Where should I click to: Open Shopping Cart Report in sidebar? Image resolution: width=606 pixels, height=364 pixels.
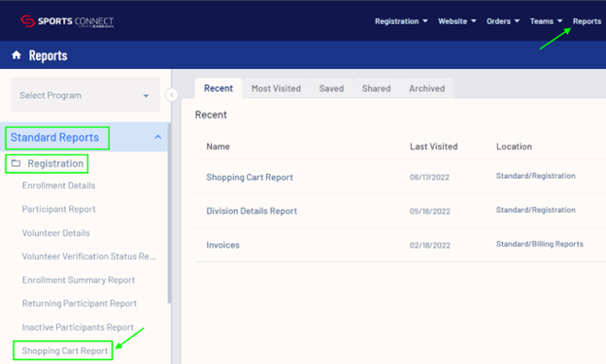64,350
